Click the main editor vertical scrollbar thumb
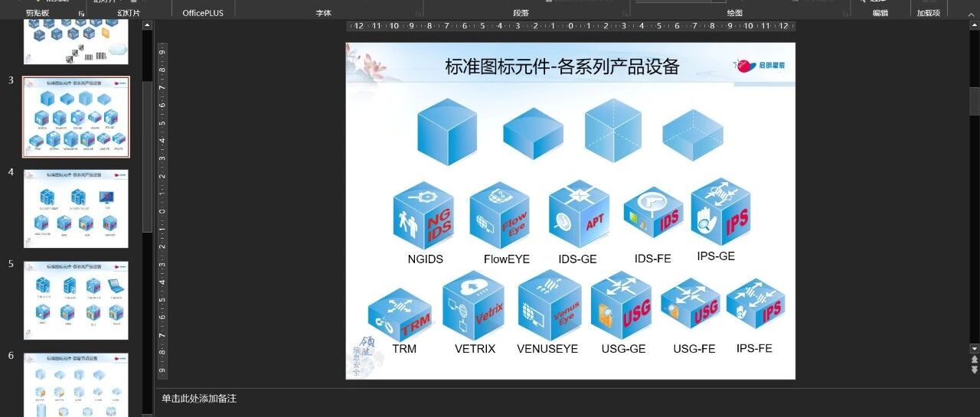Image resolution: width=980 pixels, height=417 pixels. 974,101
